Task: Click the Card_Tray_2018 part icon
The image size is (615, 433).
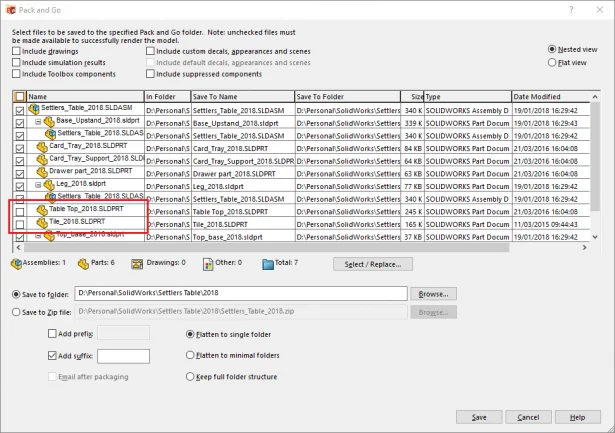Action: (42, 146)
